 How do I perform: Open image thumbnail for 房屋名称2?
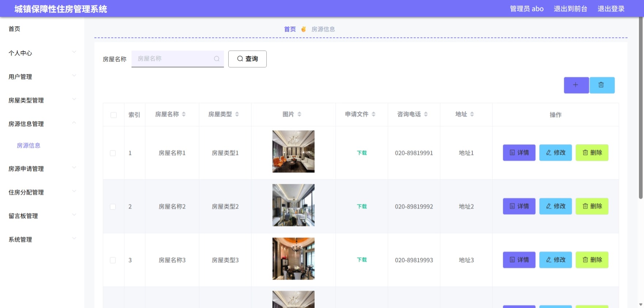coord(293,205)
